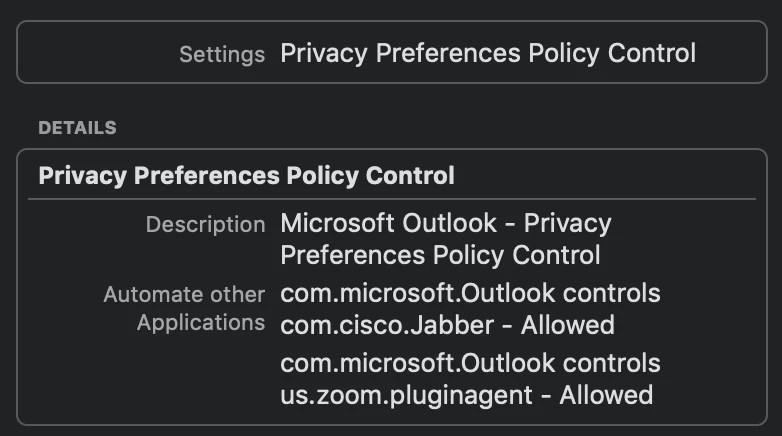Select the 'com.cisco.Jabber - Allowed' line

tap(447, 325)
